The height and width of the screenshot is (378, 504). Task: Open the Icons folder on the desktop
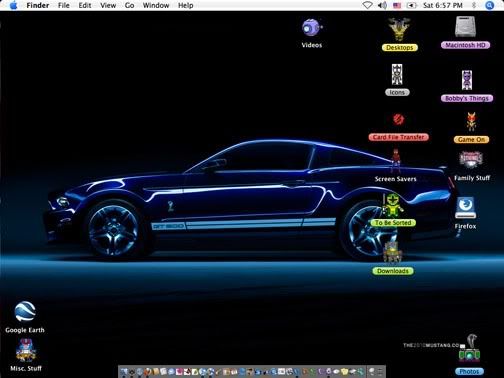397,75
